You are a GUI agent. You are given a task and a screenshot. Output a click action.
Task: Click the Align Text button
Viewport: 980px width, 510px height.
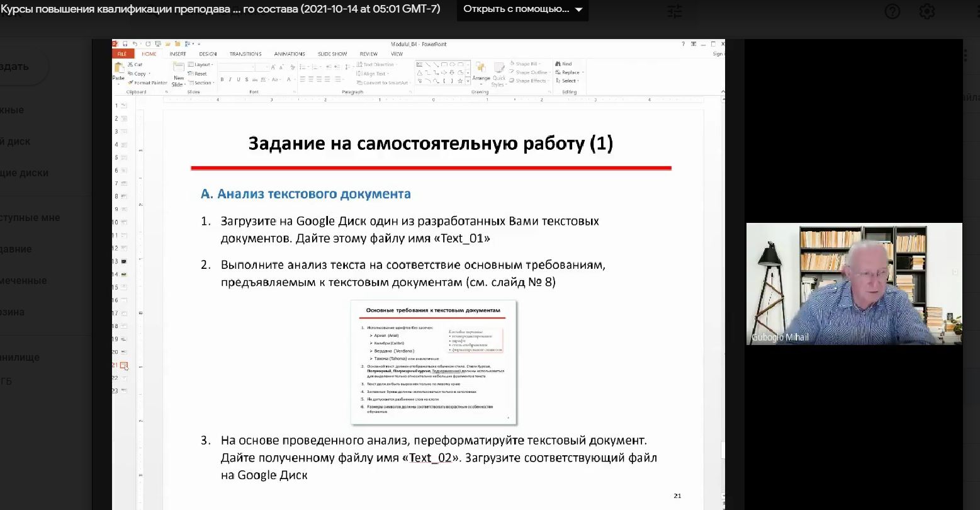tap(372, 74)
